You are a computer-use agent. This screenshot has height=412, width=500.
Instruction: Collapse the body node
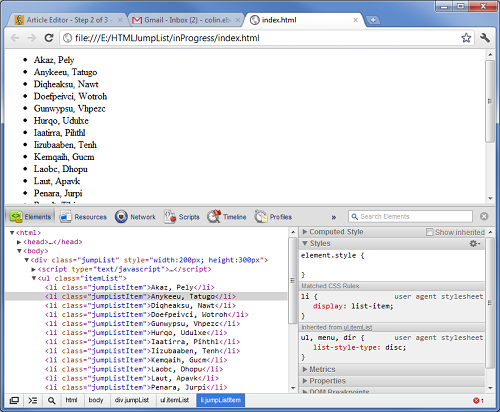(x=19, y=251)
